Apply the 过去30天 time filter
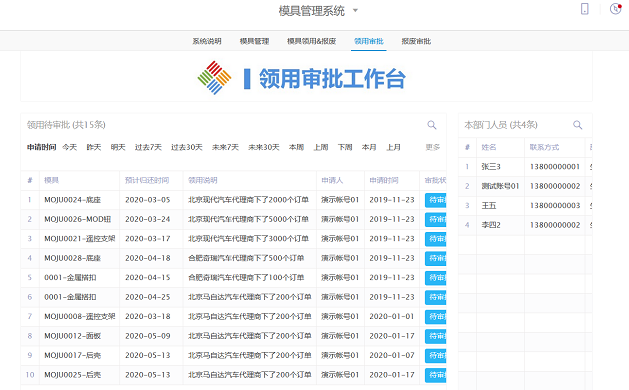Screen dimensions: 629x390 tap(187, 147)
